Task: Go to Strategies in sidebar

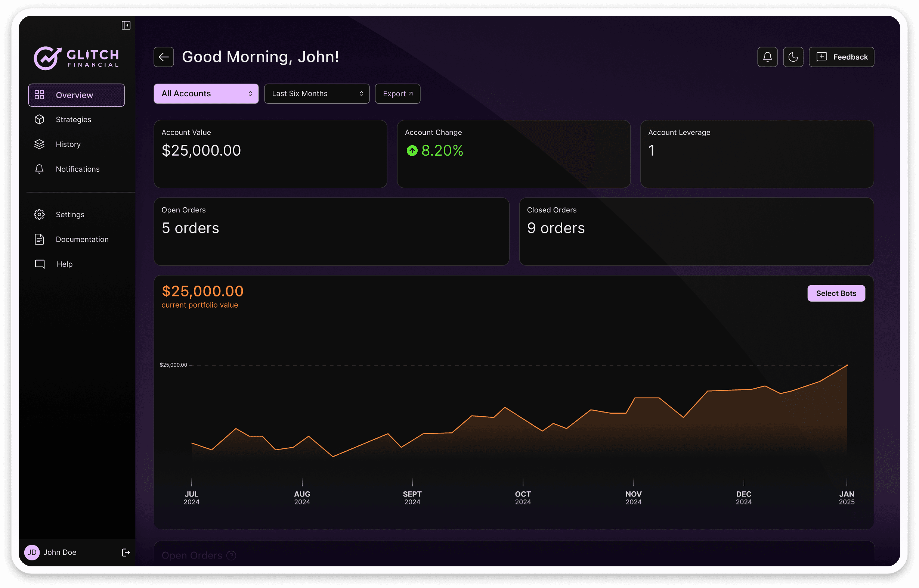Action: click(73, 119)
